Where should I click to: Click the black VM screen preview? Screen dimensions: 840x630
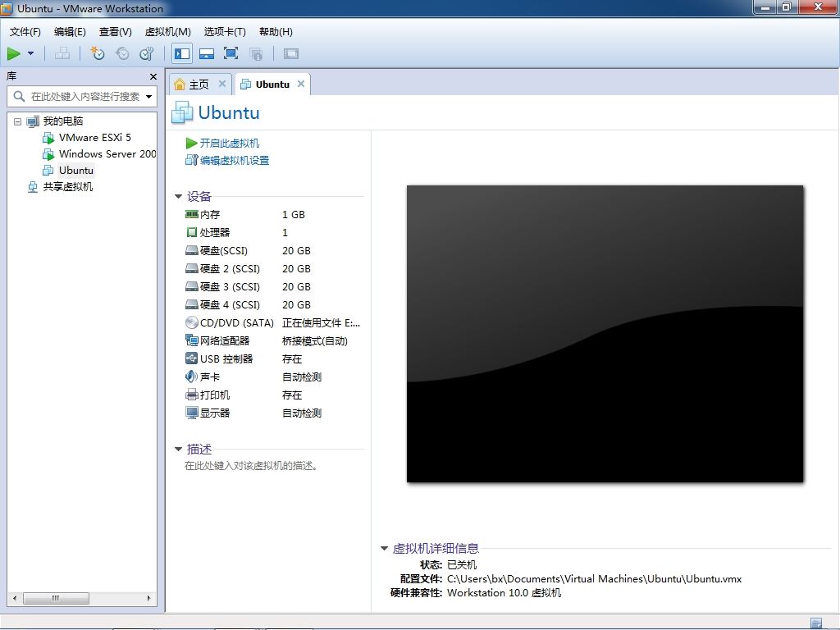click(605, 334)
